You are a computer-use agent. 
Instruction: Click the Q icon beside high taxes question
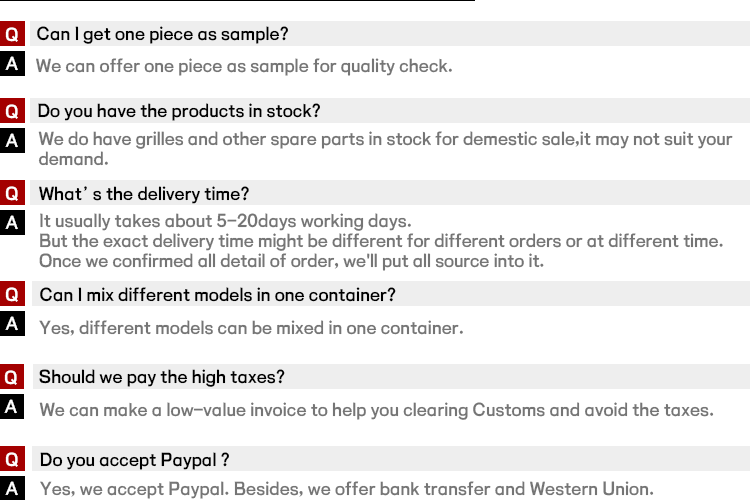12,377
